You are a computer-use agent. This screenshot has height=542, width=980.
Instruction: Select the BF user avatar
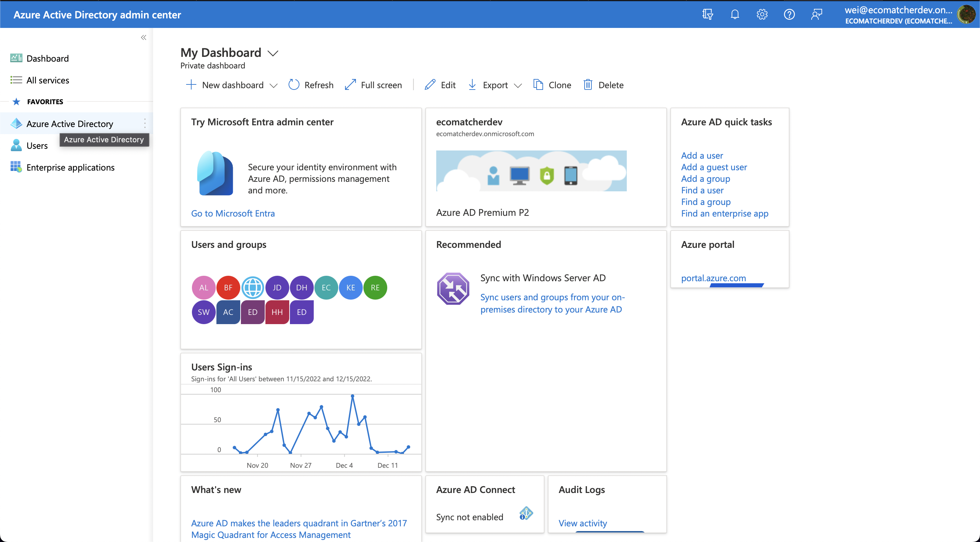[x=228, y=287]
